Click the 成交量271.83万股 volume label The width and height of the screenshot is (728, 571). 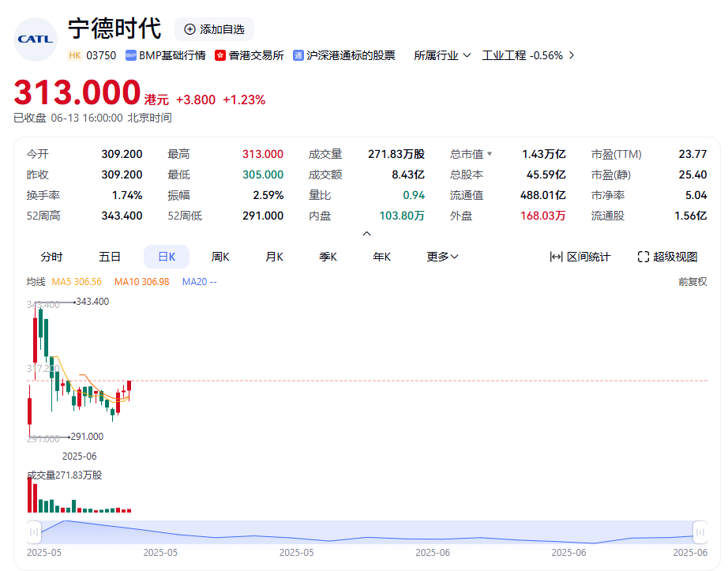tap(65, 475)
